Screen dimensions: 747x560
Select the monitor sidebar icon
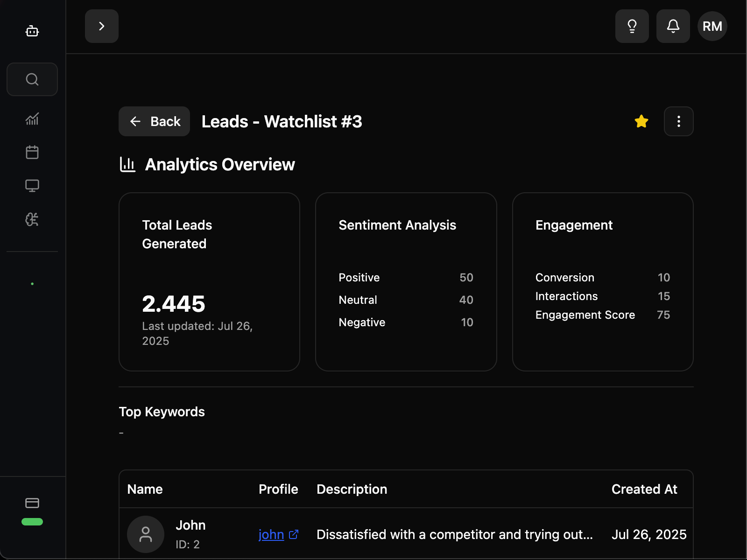coord(32,185)
